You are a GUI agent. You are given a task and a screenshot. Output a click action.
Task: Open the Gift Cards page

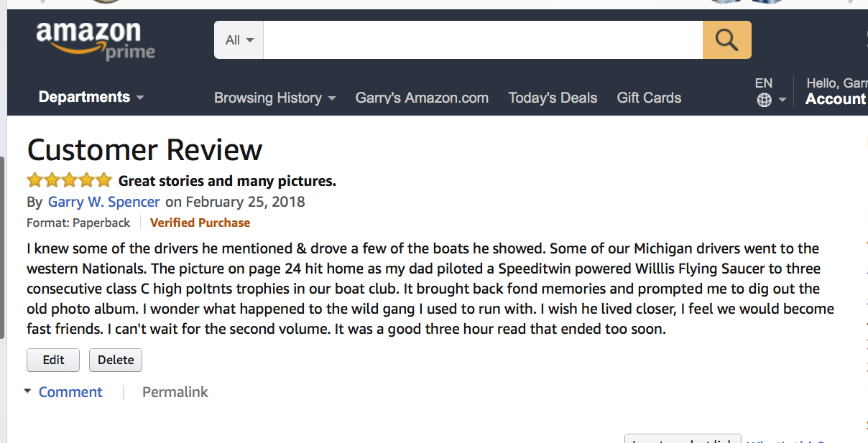click(x=649, y=98)
